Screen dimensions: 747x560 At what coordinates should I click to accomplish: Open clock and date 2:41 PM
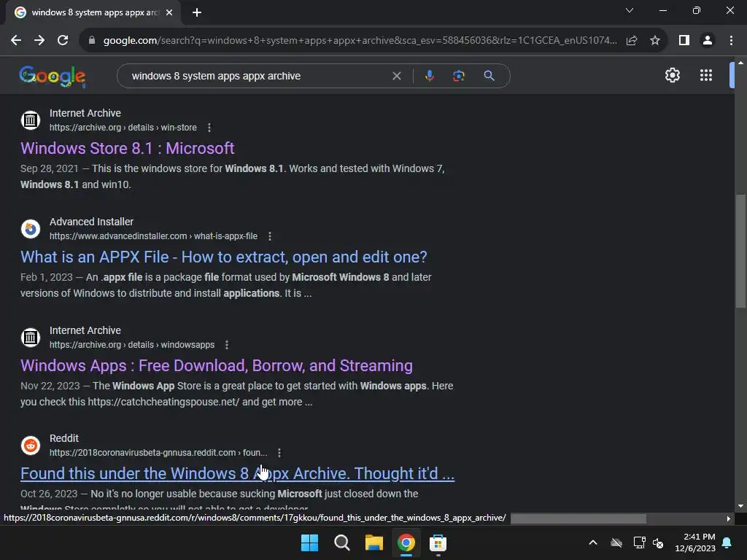coord(695,542)
